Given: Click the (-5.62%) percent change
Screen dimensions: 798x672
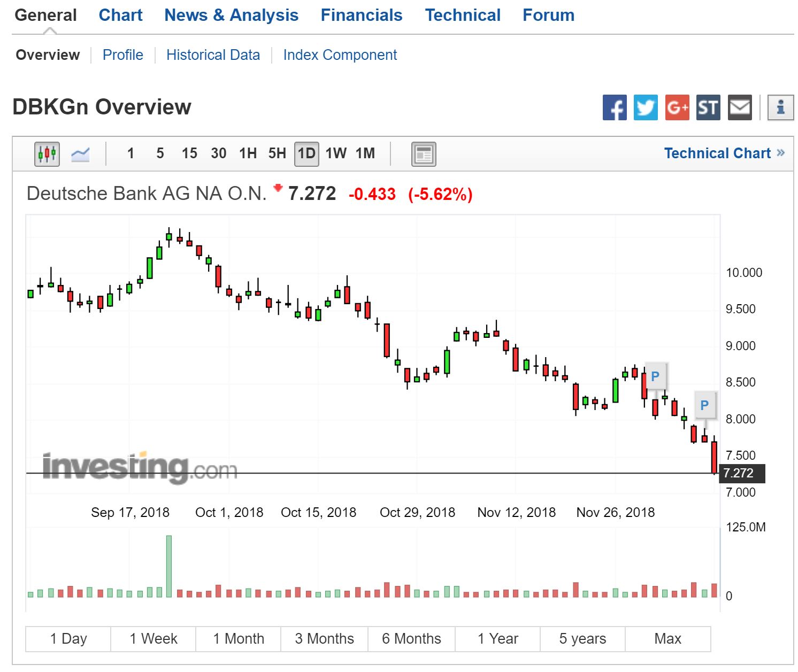Looking at the screenshot, I should 440,194.
